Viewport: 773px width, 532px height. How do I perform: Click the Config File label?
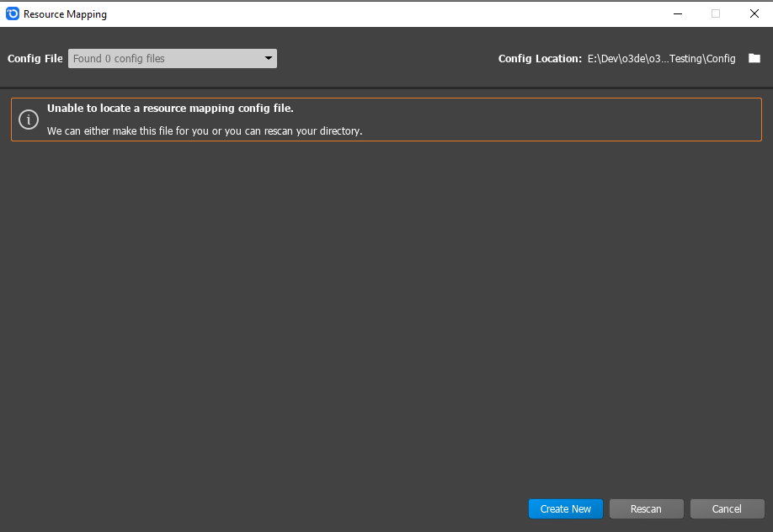[x=35, y=58]
